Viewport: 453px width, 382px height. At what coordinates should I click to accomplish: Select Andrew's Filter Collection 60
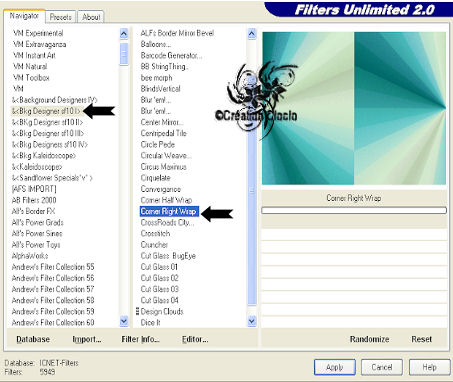(53, 322)
